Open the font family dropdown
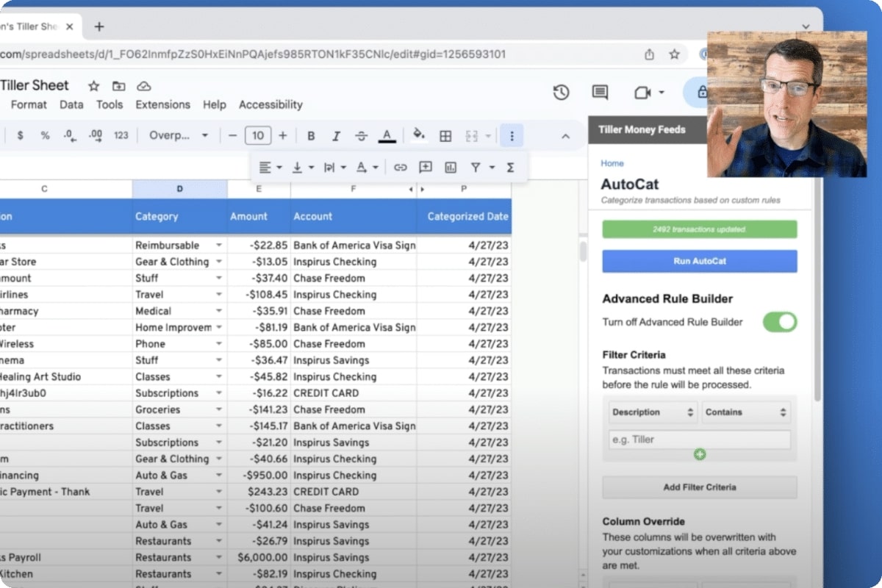882x588 pixels. [x=179, y=136]
